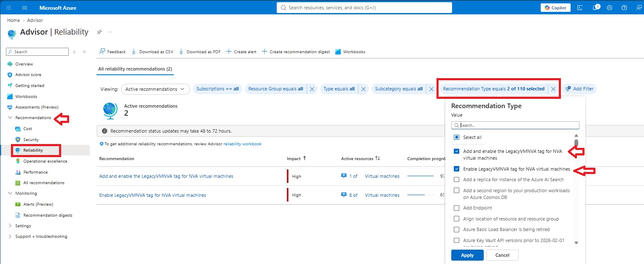Collapse the sidebar with double chevron
Image resolution: width=644 pixels, height=264 pixels.
(84, 52)
